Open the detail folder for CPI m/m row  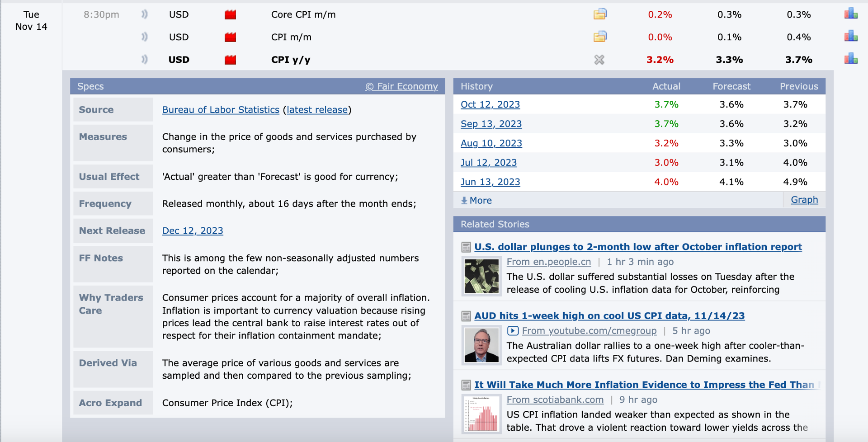click(600, 37)
